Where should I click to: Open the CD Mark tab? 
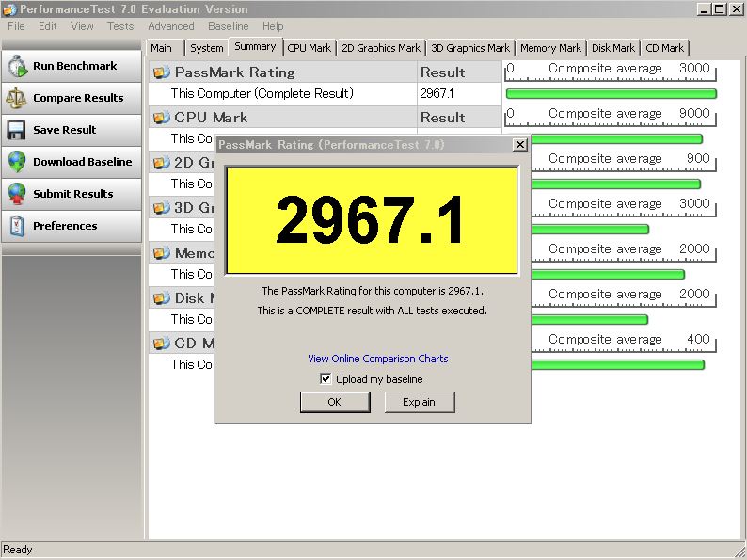664,48
